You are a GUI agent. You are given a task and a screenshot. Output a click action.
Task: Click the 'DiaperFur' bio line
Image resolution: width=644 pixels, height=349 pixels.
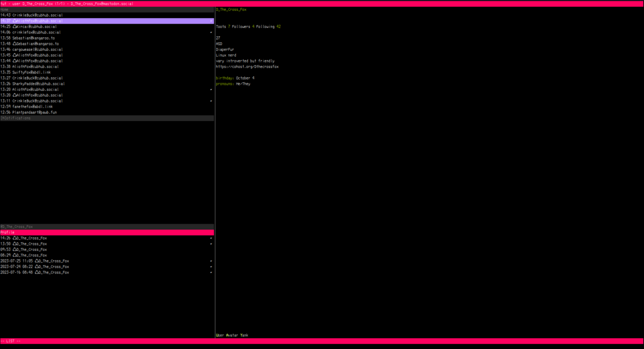225,50
